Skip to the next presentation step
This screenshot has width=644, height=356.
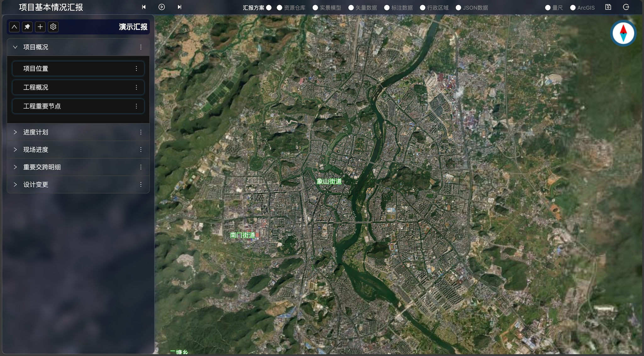click(x=179, y=7)
